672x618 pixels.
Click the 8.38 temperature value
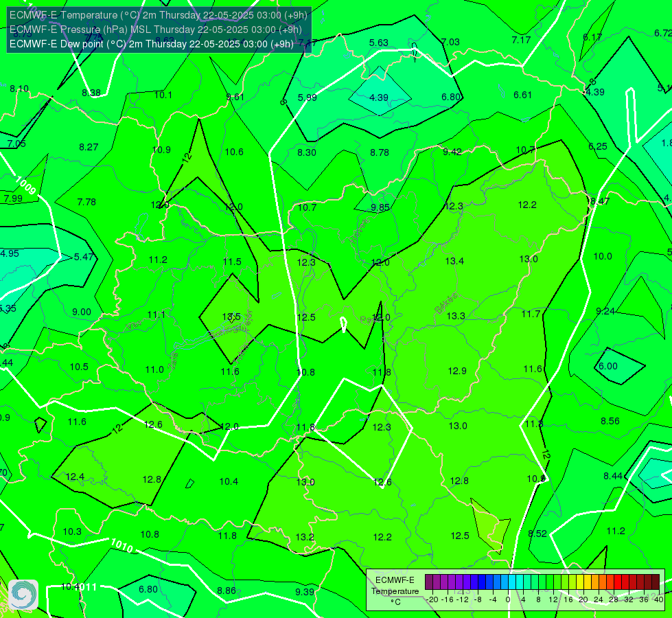pos(91,93)
